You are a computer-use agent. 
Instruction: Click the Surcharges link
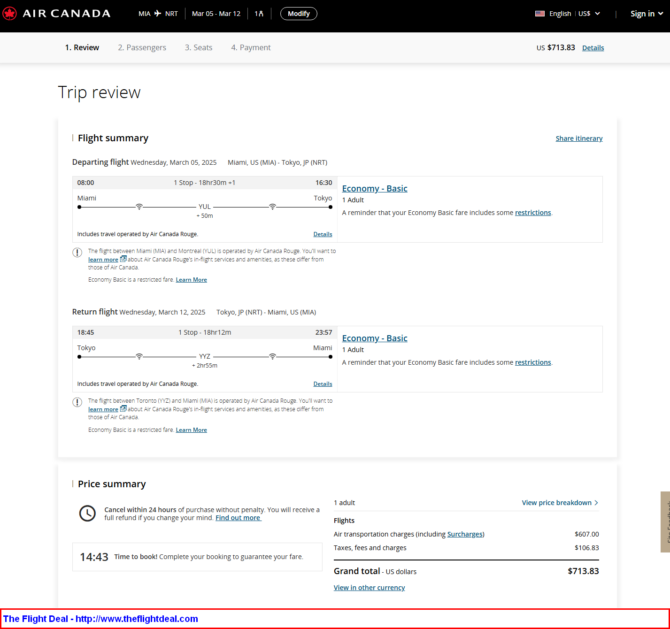(x=465, y=534)
